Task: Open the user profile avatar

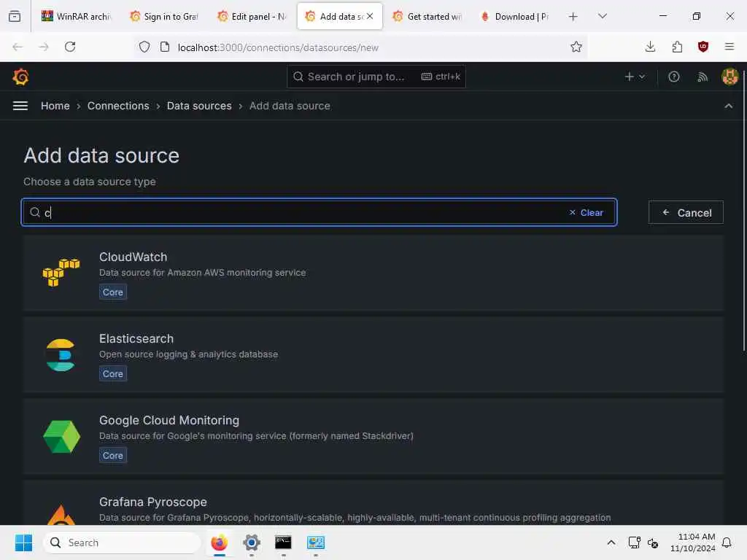Action: tap(729, 77)
